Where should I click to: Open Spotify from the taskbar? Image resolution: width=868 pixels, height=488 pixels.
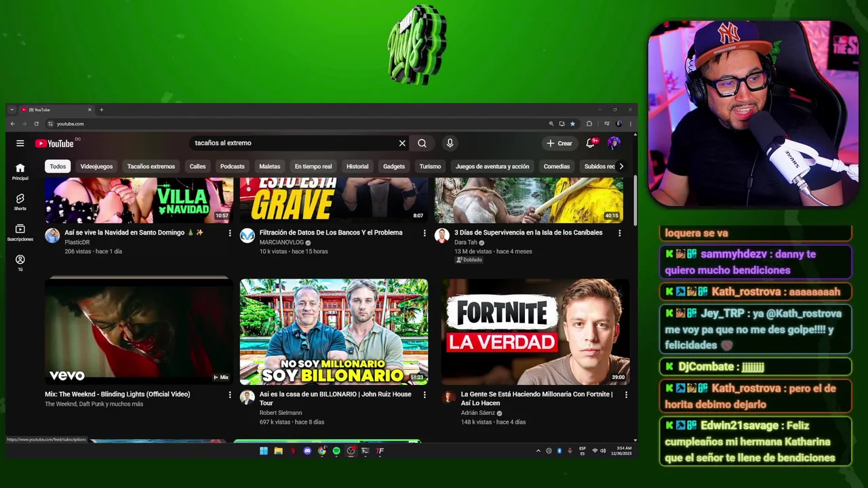[x=336, y=451]
